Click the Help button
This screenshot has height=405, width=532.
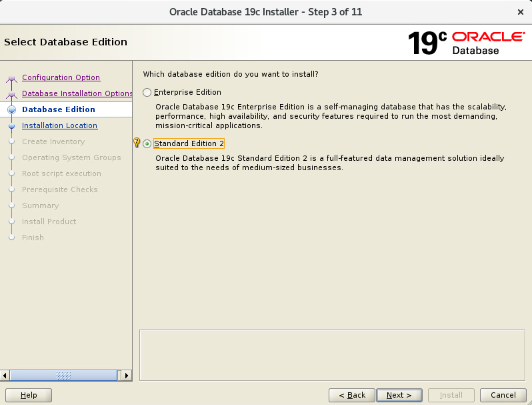click(29, 395)
